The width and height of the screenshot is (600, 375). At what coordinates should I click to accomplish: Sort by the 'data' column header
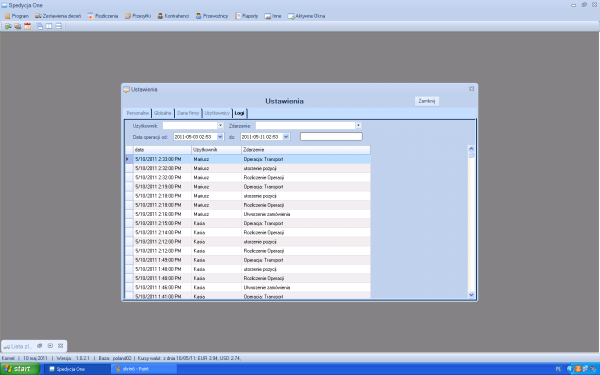click(x=162, y=150)
